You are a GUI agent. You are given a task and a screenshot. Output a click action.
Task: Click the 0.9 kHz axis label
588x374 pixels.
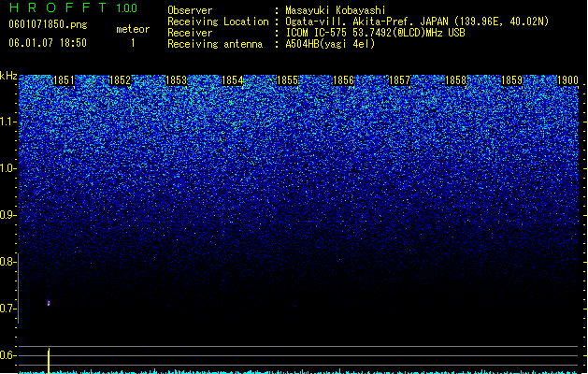click(7, 215)
